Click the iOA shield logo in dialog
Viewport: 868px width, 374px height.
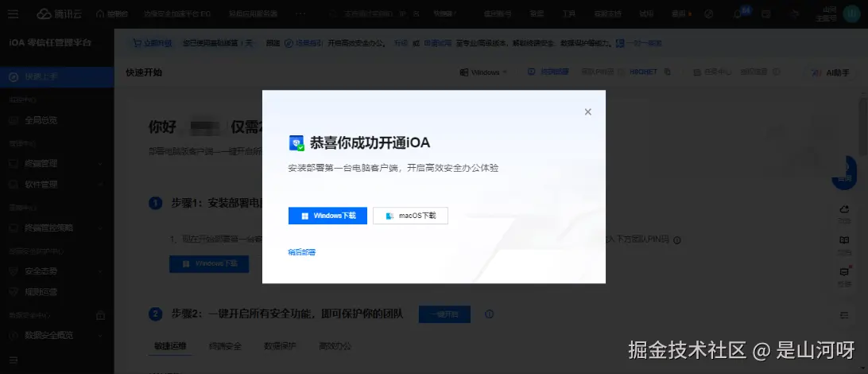pos(296,143)
